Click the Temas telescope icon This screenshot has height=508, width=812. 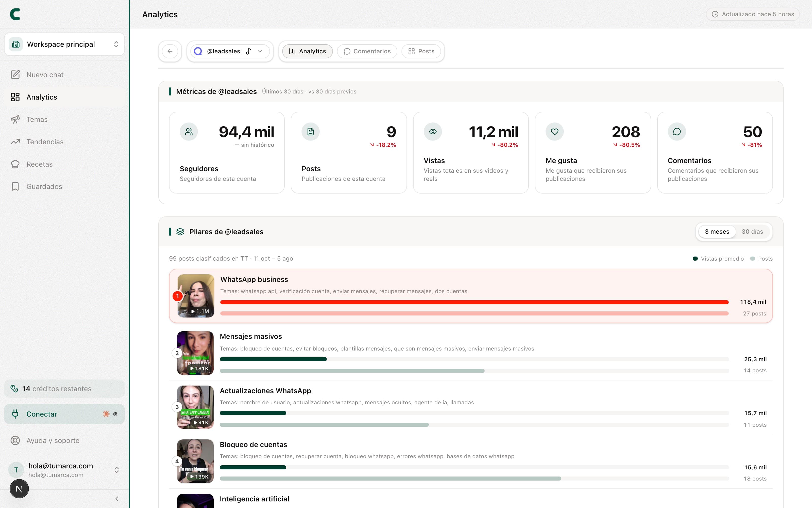pyautogui.click(x=15, y=119)
